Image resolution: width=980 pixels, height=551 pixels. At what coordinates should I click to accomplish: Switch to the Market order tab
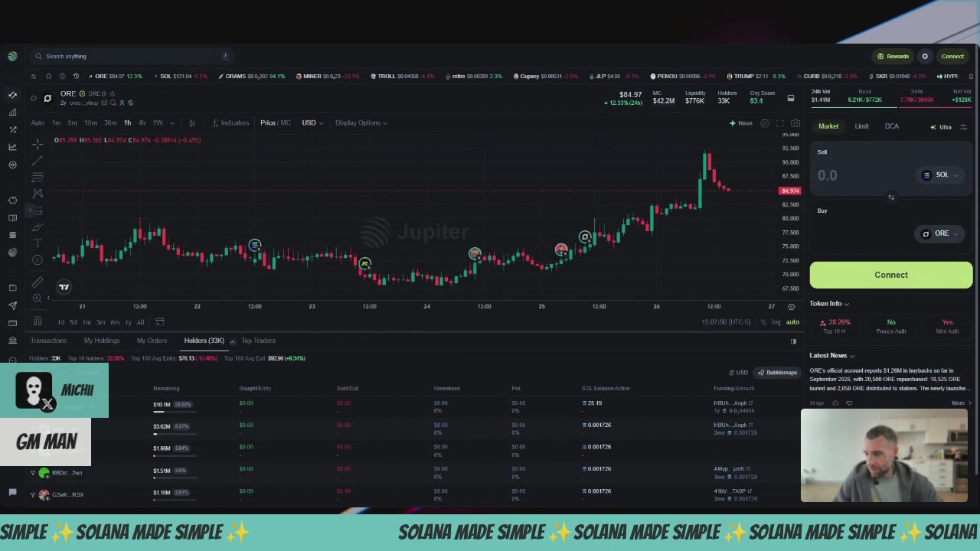pos(828,126)
